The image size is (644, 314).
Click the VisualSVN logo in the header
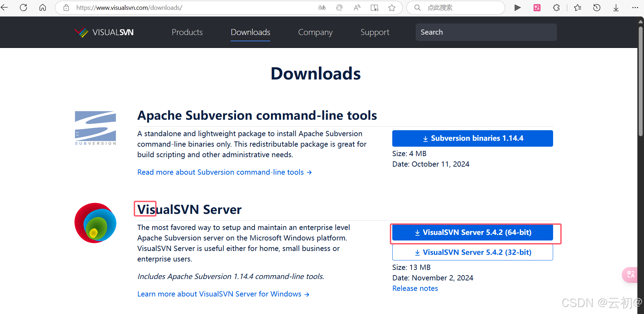tap(104, 32)
